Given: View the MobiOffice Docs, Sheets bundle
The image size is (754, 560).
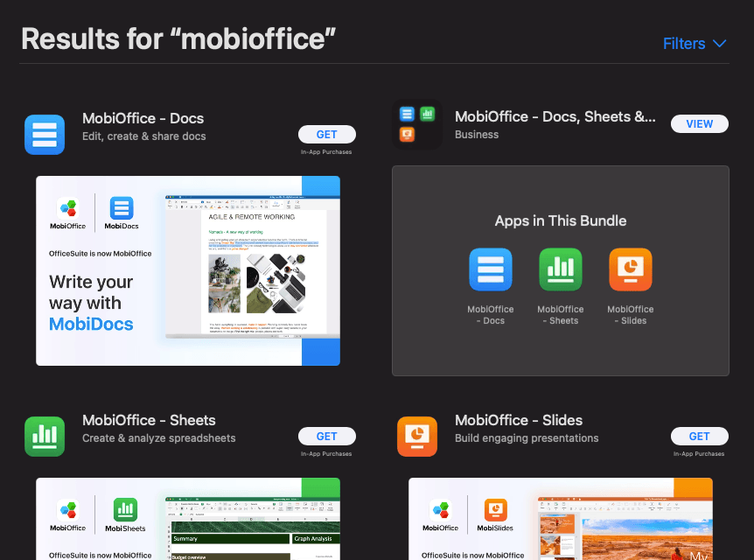Looking at the screenshot, I should tap(700, 123).
